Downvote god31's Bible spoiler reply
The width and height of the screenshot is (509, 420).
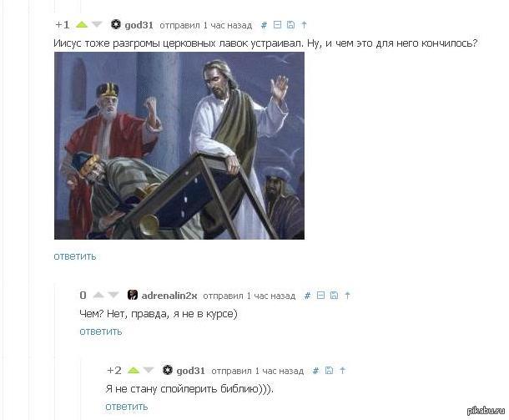pyautogui.click(x=149, y=370)
